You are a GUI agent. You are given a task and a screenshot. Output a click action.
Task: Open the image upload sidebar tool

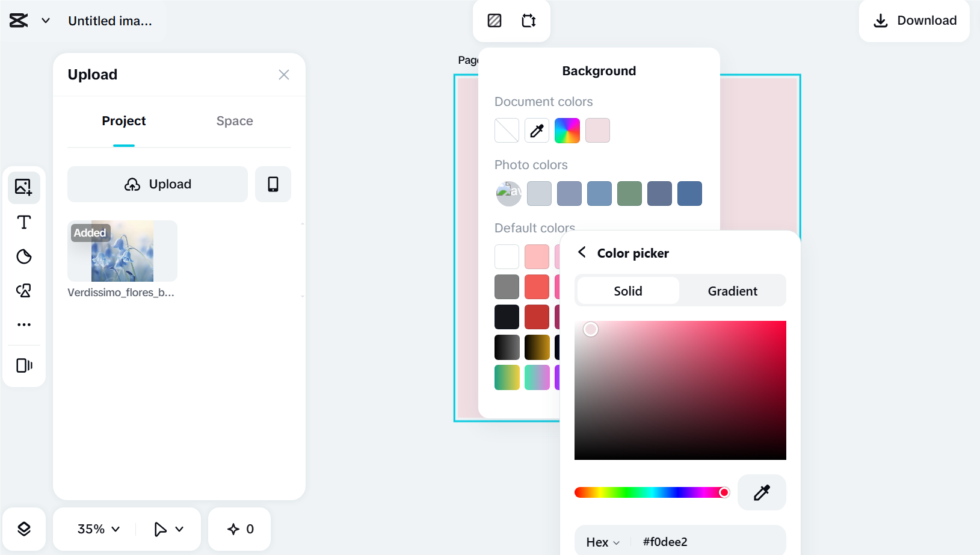click(x=23, y=187)
